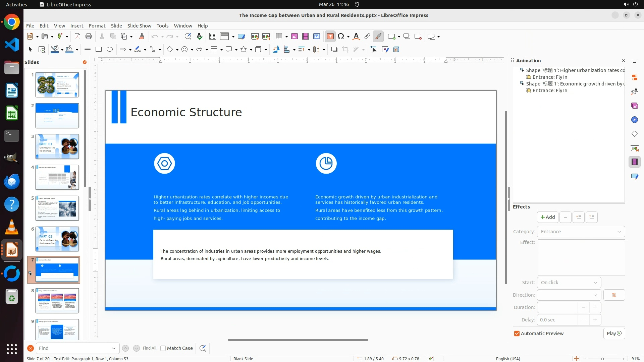This screenshot has height=362, width=644.
Task: Enable the Match Case checkbox
Action: coord(163,348)
